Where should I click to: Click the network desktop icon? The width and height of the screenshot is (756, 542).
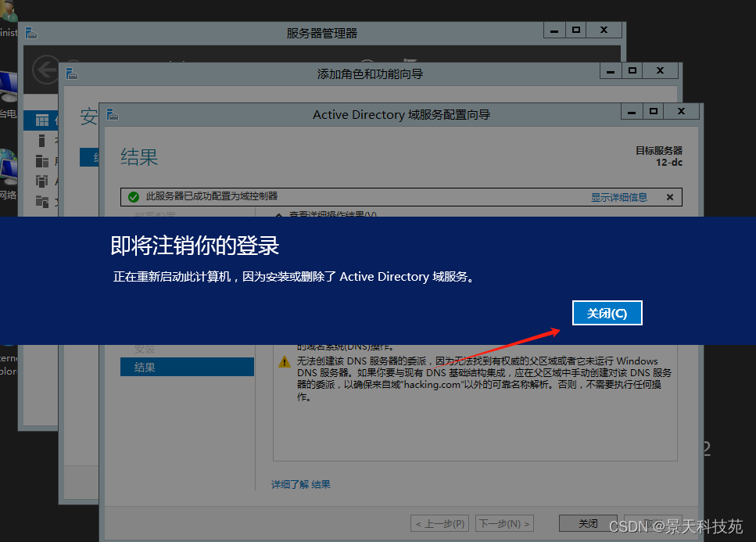coord(8,167)
